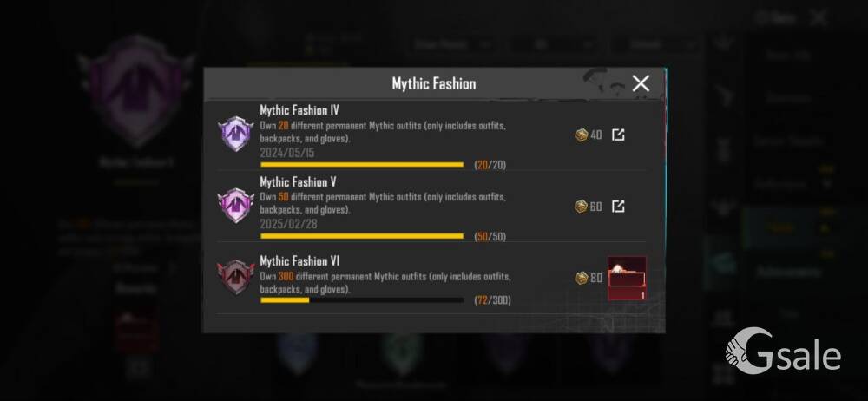
Task: Tap the large dimmed Mythic Fashion badge on left
Action: tap(136, 91)
